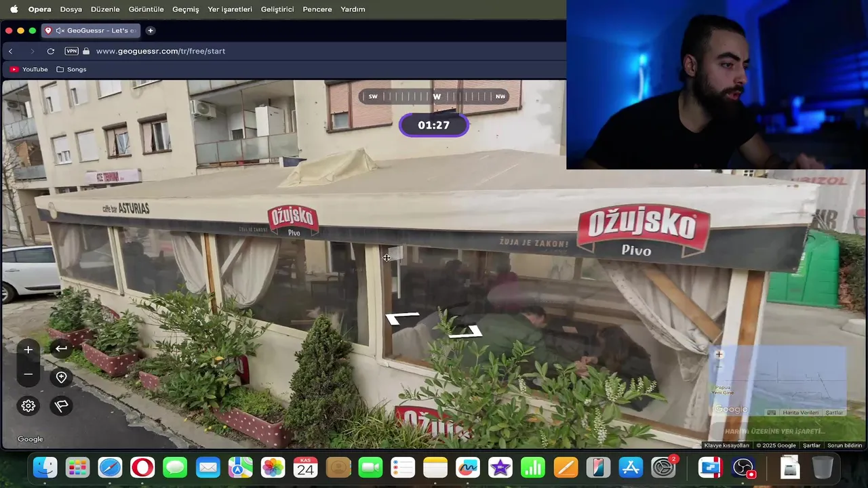Viewport: 868px width, 488px height.
Task: Open Messages from the Dock
Action: 175,468
